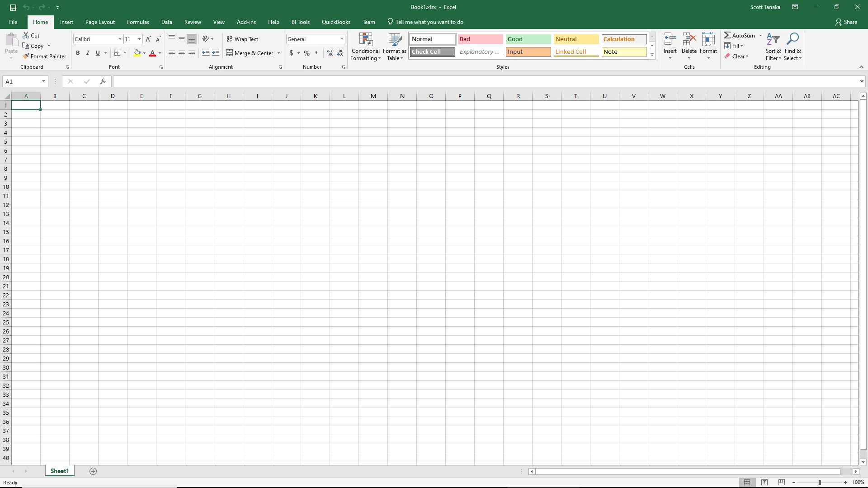
Task: Click the Format Painter brush icon
Action: (x=26, y=56)
